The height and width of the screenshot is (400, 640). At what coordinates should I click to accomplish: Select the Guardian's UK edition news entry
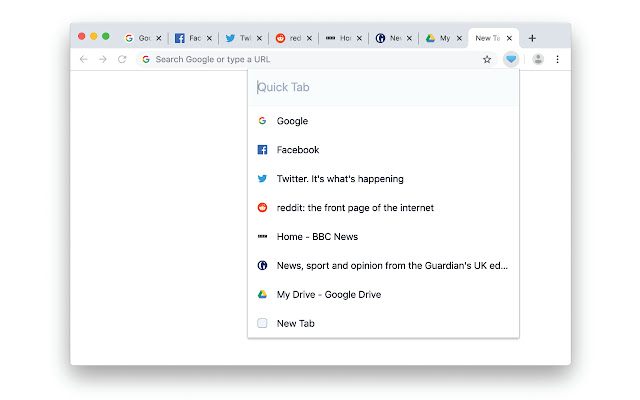pos(383,266)
